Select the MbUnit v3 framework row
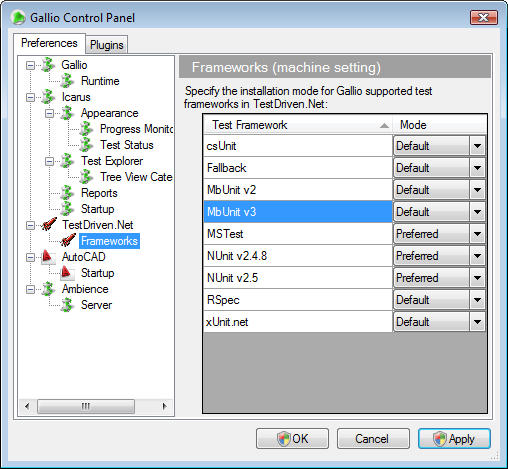The height and width of the screenshot is (469, 508). tap(298, 212)
